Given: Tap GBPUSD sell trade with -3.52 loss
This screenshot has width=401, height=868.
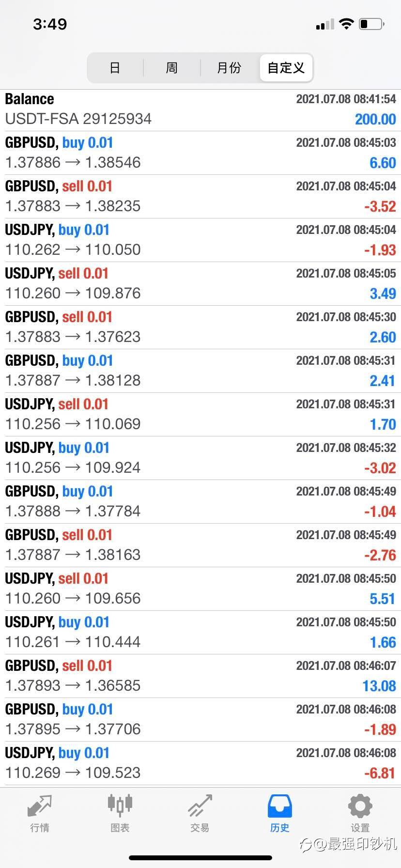Looking at the screenshot, I should [x=200, y=197].
